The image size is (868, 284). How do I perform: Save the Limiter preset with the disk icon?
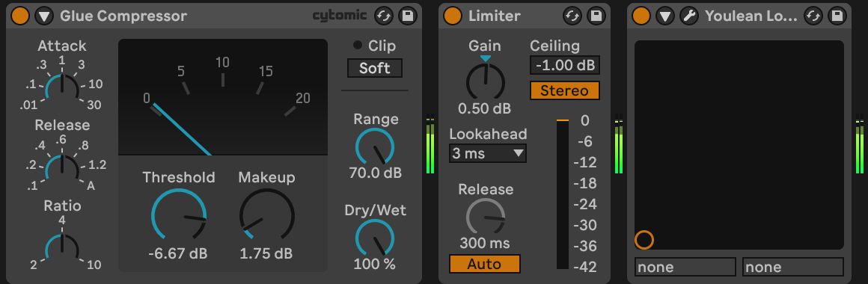(x=596, y=16)
